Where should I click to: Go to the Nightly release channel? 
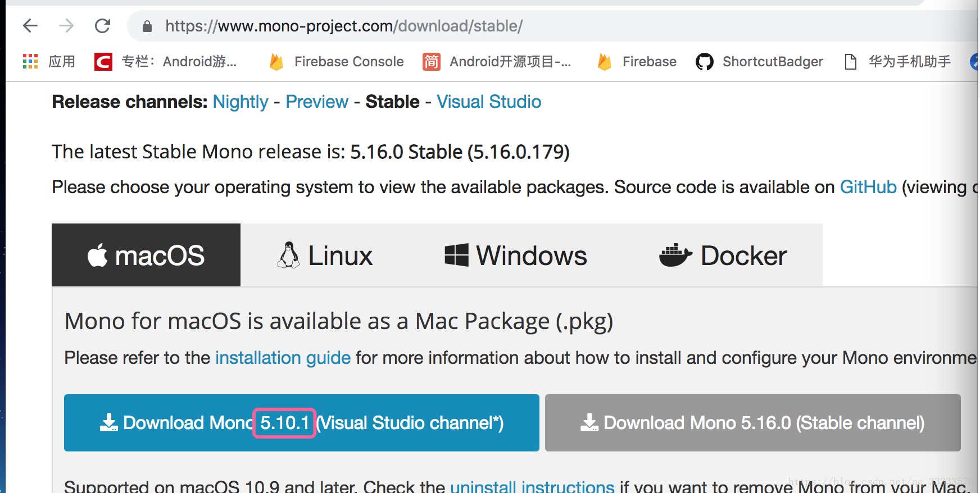click(241, 102)
